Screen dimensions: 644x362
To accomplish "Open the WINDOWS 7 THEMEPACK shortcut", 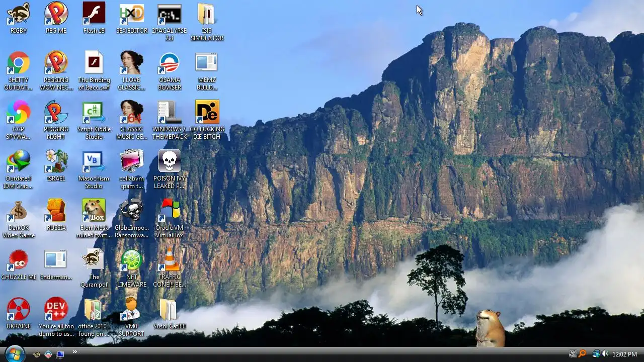I will tap(170, 112).
